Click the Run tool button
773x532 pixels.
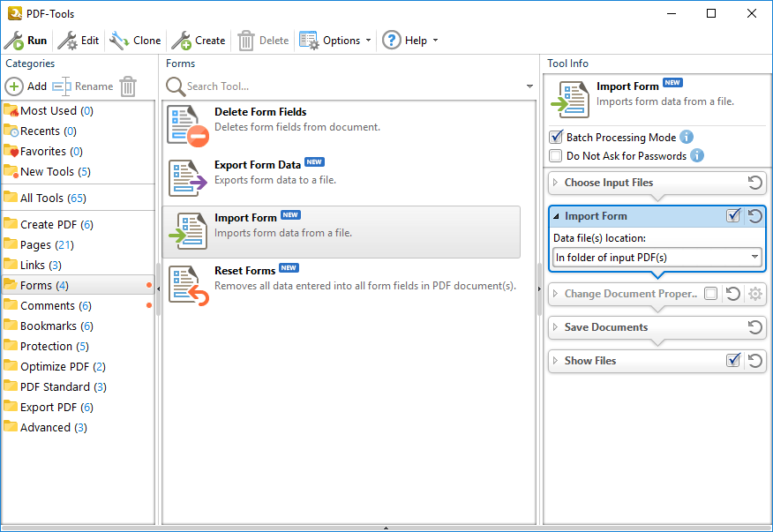click(x=26, y=41)
